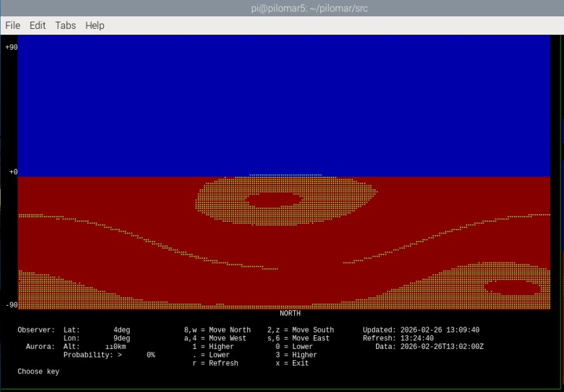
Task: Click the +90 altitude axis label
Action: pyautogui.click(x=11, y=47)
